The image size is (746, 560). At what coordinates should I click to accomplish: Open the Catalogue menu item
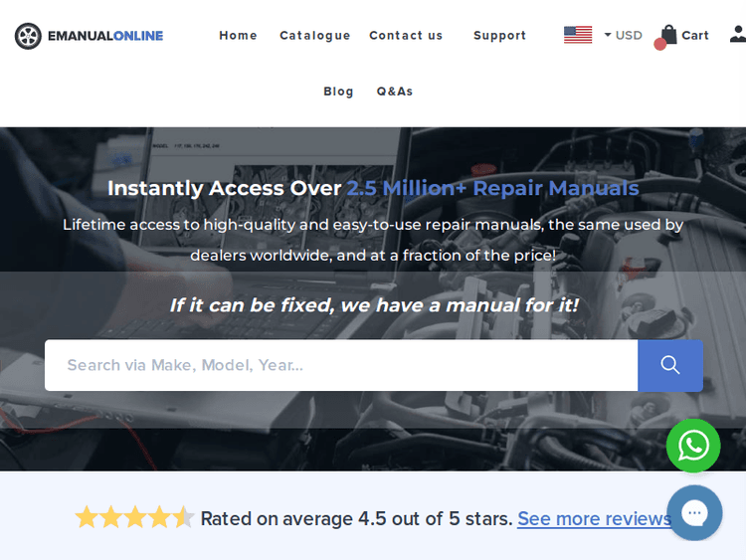pos(314,35)
